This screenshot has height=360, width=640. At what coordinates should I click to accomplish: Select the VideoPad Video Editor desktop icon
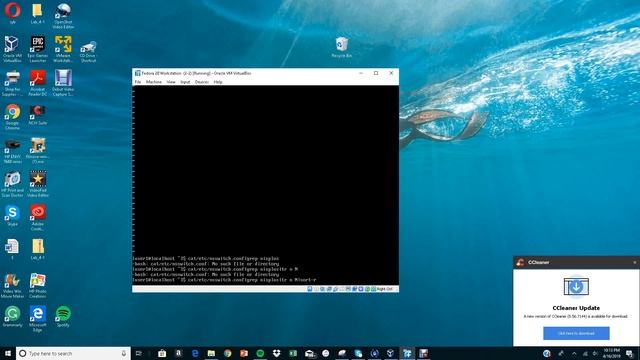point(38,184)
